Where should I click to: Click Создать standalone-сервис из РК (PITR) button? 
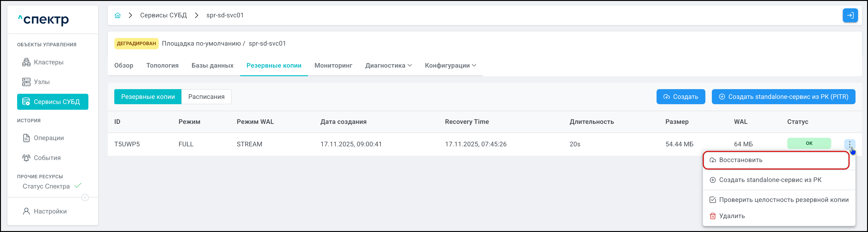click(783, 97)
